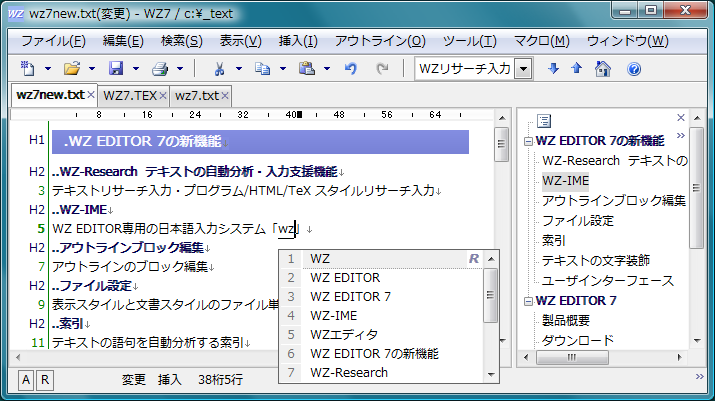Select テキストの文字装飾 in outline tree
The height and width of the screenshot is (401, 715).
point(596,260)
